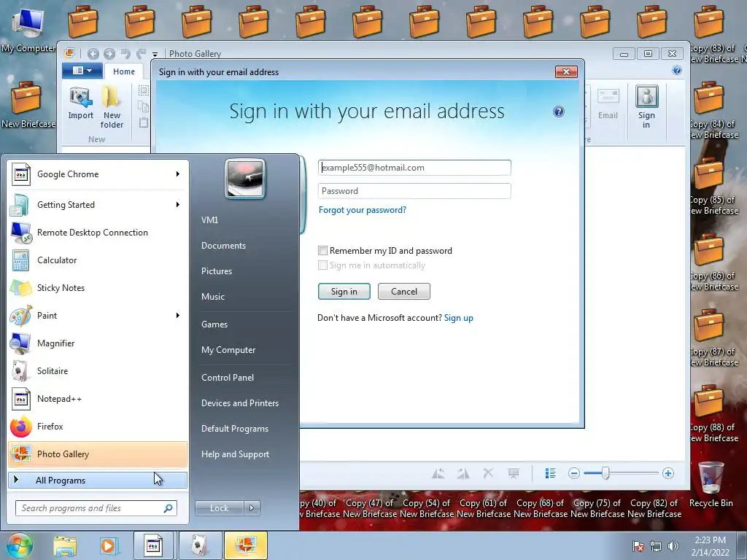
Task: Check Remember my ID and password
Action: 322,251
